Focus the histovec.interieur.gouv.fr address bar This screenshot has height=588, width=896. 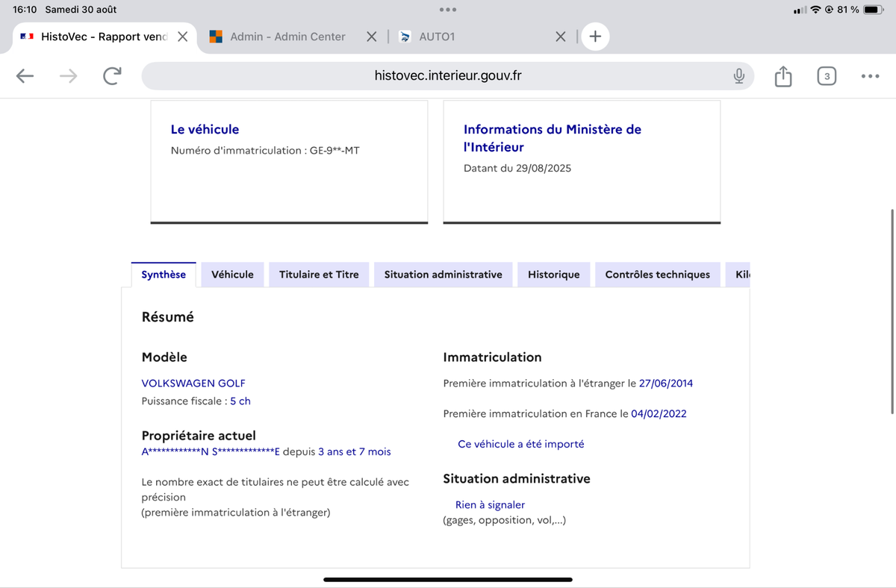click(448, 76)
